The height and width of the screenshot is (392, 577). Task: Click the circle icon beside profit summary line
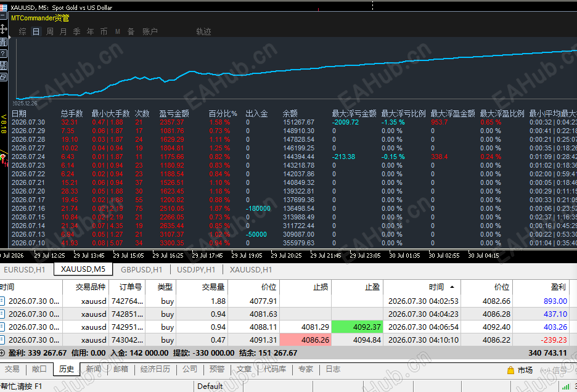tap(2, 353)
